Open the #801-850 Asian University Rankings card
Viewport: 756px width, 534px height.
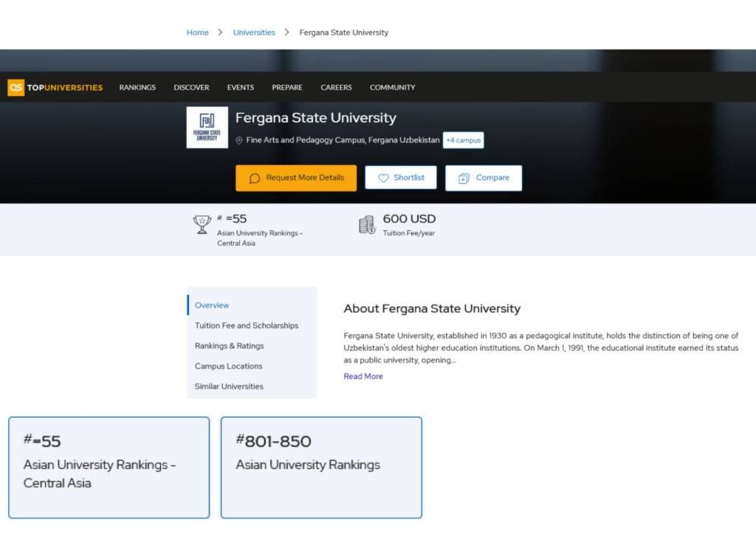pos(321,468)
